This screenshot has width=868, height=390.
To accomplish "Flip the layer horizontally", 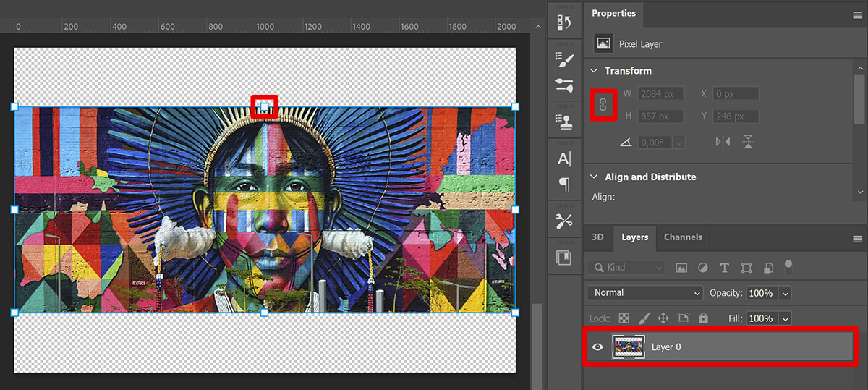I will [x=723, y=142].
